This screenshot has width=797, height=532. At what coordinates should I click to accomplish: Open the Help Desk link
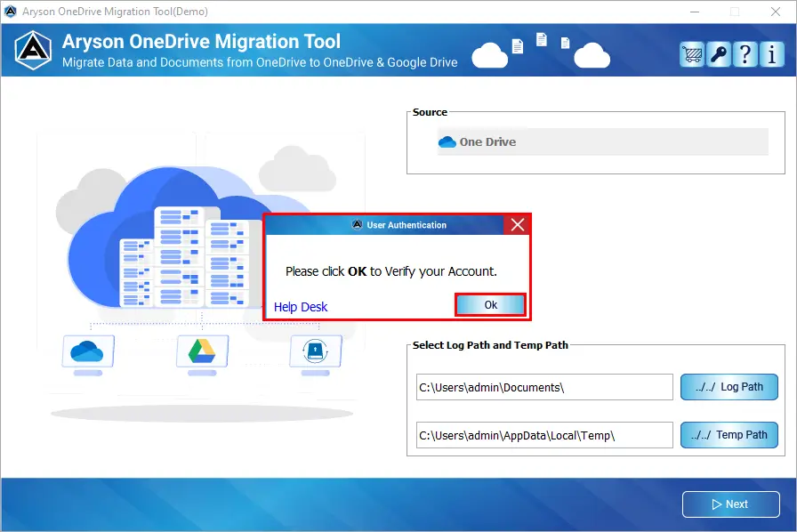tap(300, 306)
